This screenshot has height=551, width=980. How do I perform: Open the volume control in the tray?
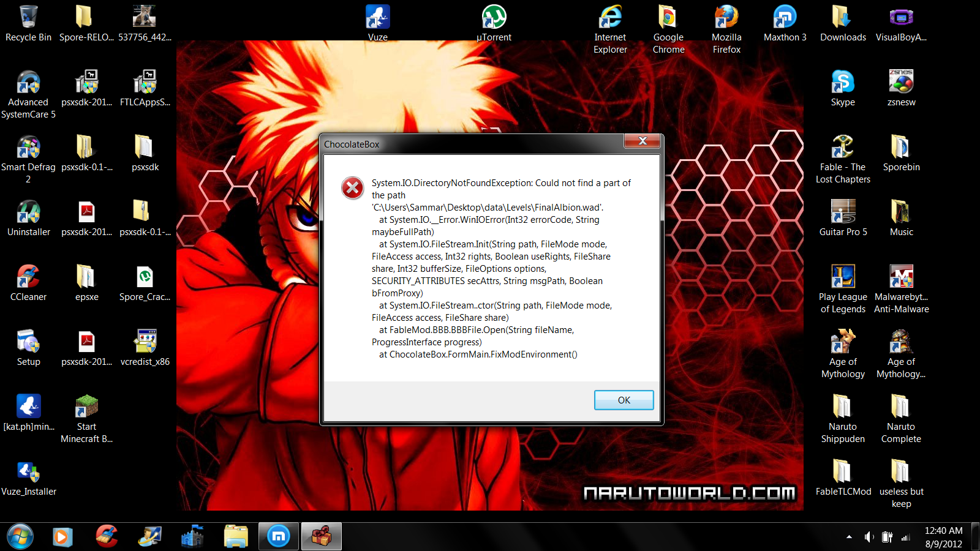point(868,537)
